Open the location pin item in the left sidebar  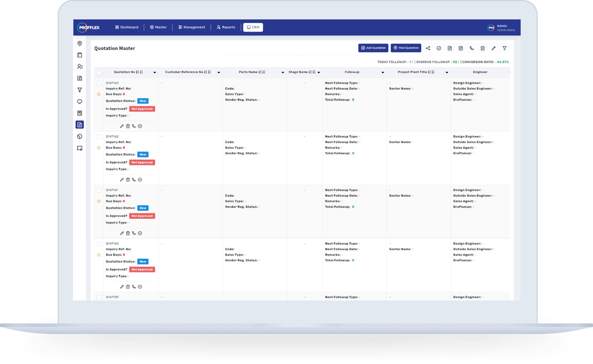(x=80, y=43)
